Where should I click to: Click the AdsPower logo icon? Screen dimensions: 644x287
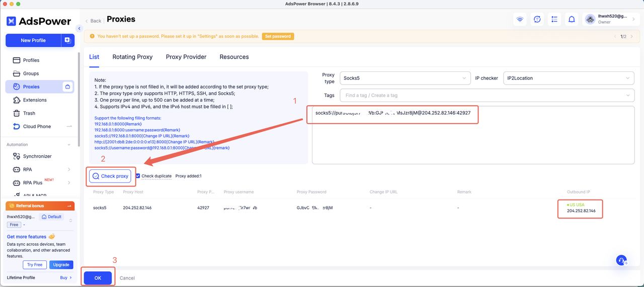[12, 21]
